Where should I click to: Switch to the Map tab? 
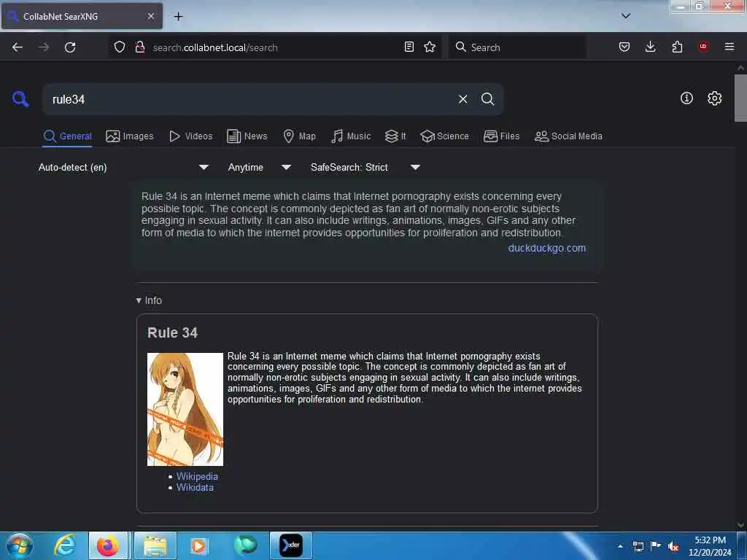[x=299, y=136]
